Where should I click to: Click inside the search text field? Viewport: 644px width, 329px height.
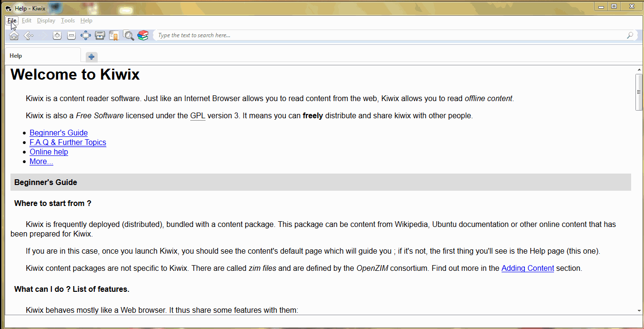(x=333, y=35)
